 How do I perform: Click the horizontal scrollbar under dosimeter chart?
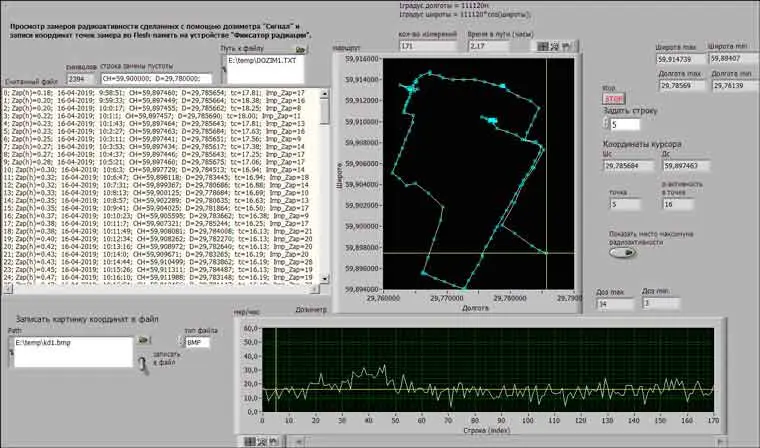click(500, 441)
